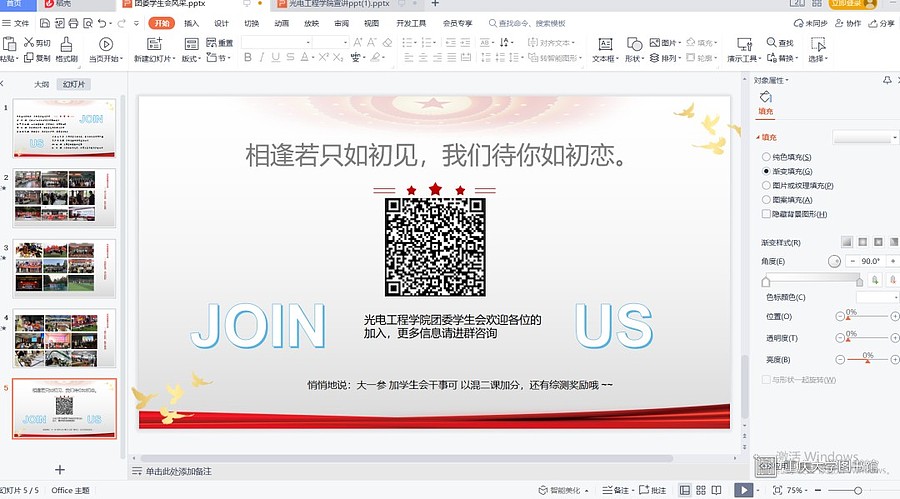Click the Login (立即登录) button
The image size is (900, 499).
853,3
